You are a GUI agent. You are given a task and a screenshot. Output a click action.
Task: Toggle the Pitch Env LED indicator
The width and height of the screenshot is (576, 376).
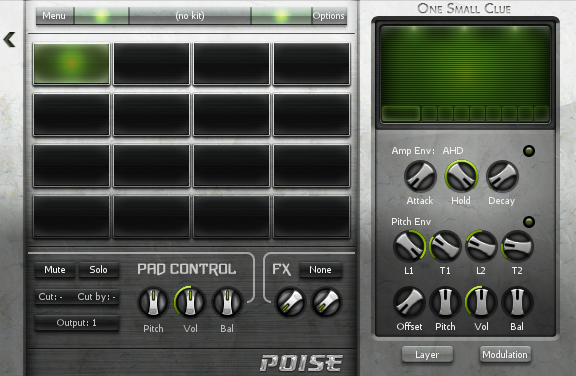[529, 222]
